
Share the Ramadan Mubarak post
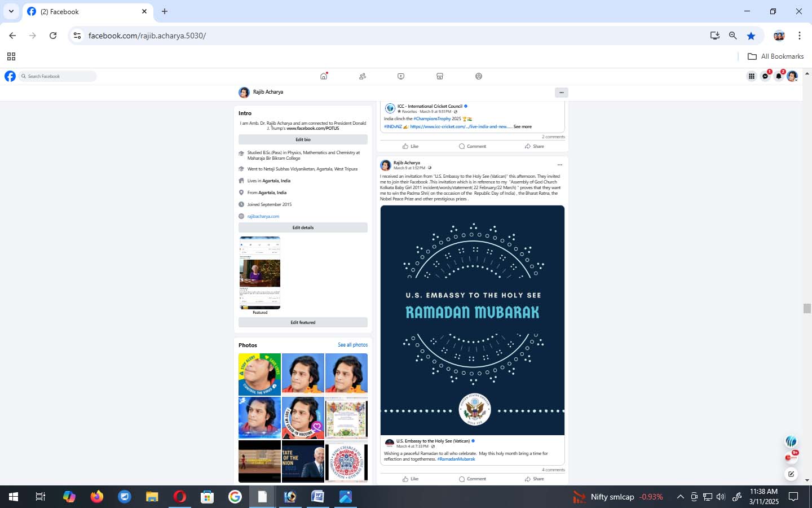[x=535, y=479]
